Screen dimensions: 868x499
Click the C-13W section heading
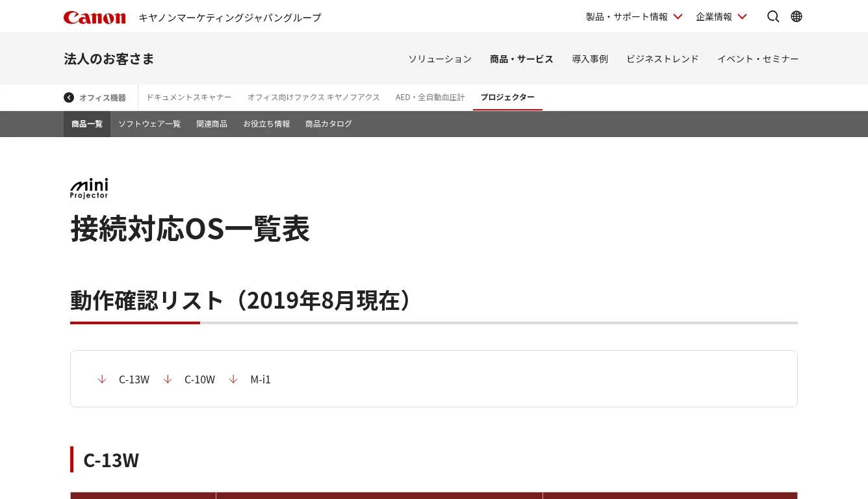coord(111,460)
